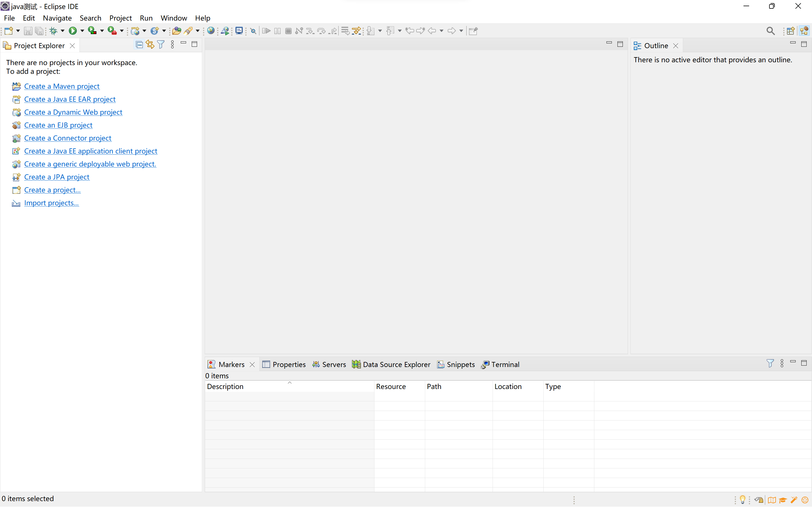Open Perspective icon in top right
Screen dimensions: 812x507
[791, 31]
